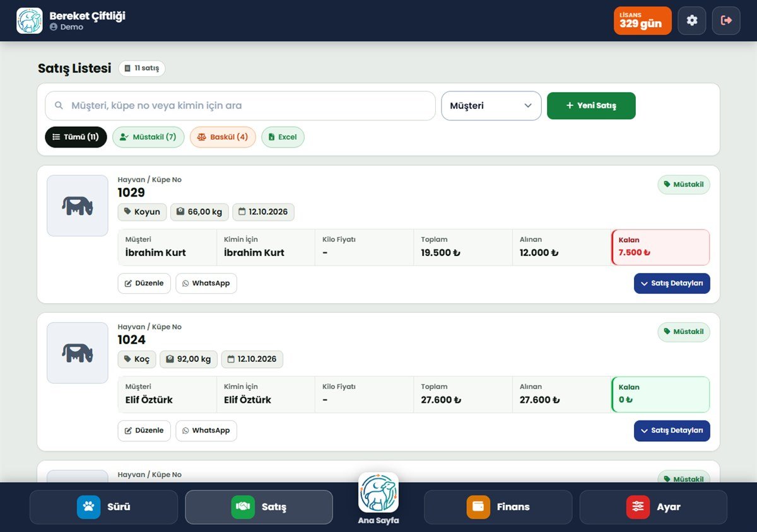Open the Finans navigation tab
Screen dimensions: 757x532
[498, 507]
